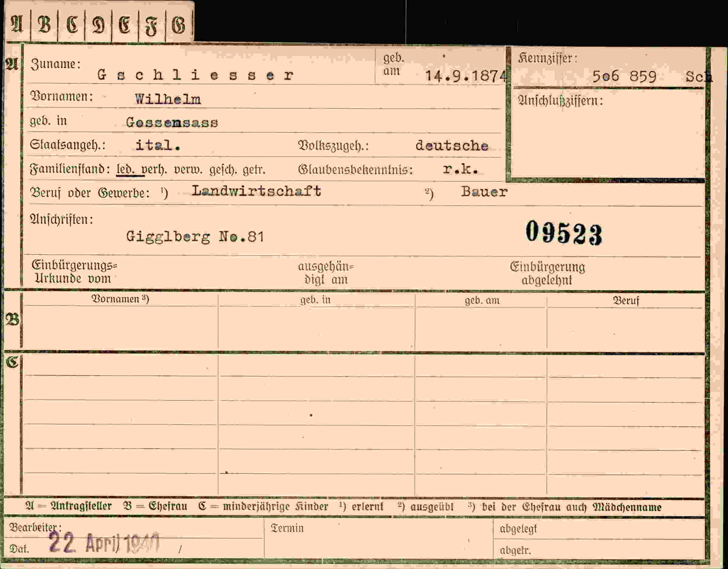The height and width of the screenshot is (569, 728).
Task: Click the legend 'A = Antragsteller'
Action: tap(68, 506)
